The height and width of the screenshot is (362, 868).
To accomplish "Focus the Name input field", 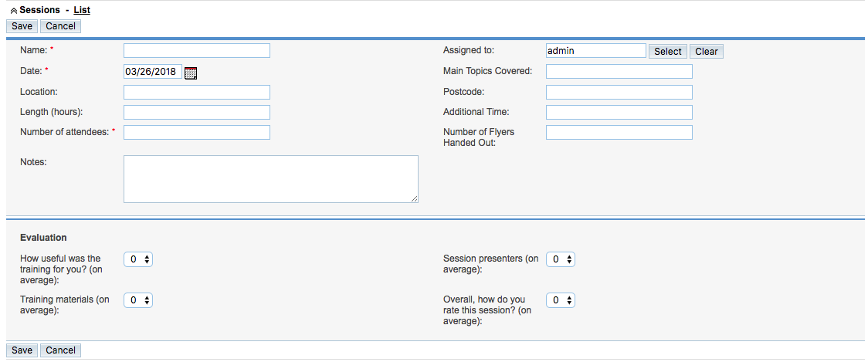I will coord(196,51).
